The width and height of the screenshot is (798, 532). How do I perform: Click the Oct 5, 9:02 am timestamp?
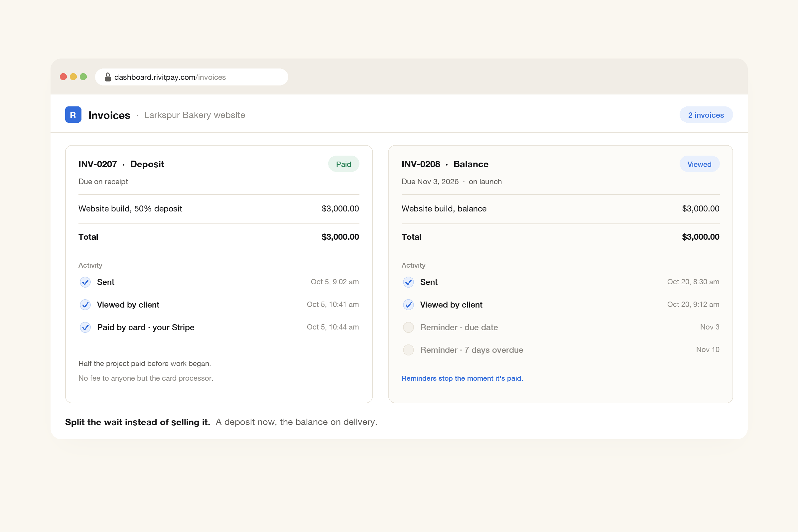pos(335,282)
